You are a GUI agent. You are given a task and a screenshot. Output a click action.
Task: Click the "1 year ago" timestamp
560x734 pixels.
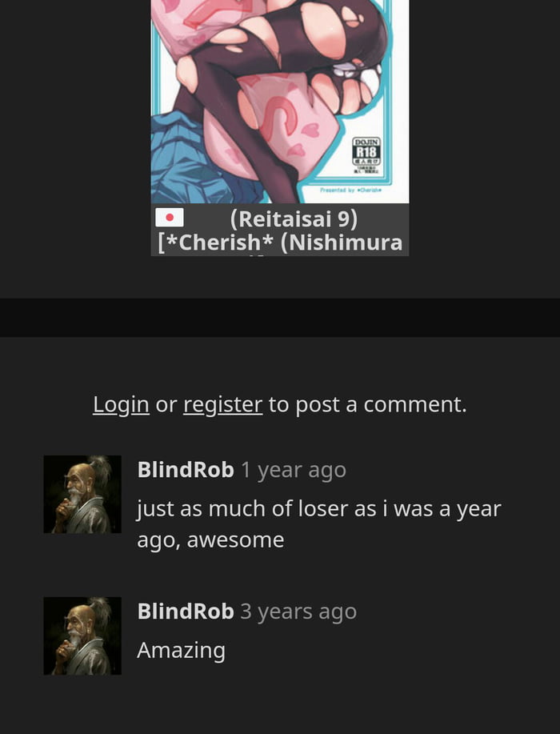point(294,470)
